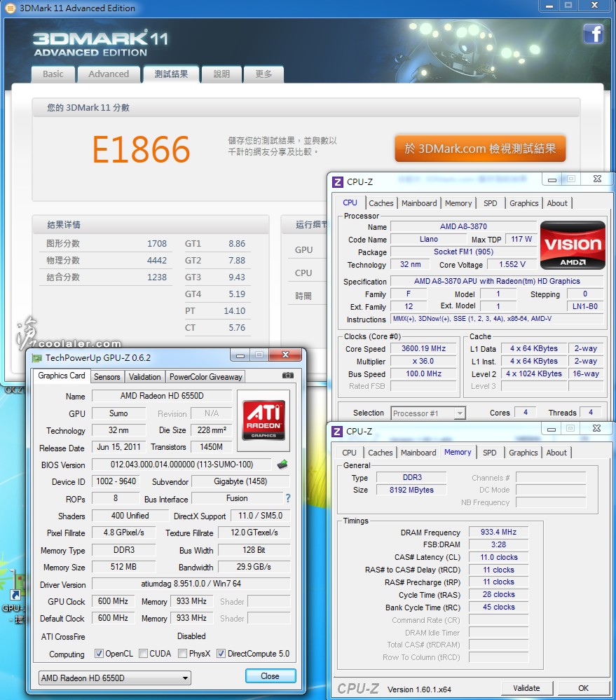Click the Facebook icon in 3DMark

(x=594, y=34)
